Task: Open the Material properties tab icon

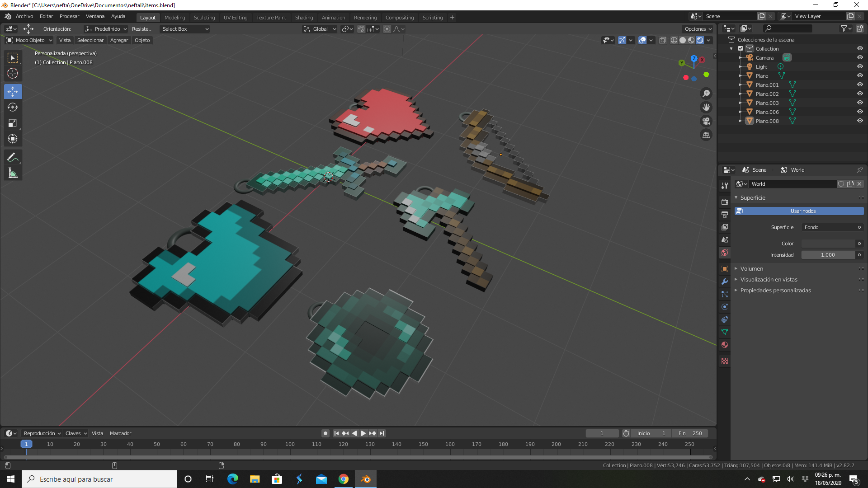Action: pyautogui.click(x=725, y=345)
